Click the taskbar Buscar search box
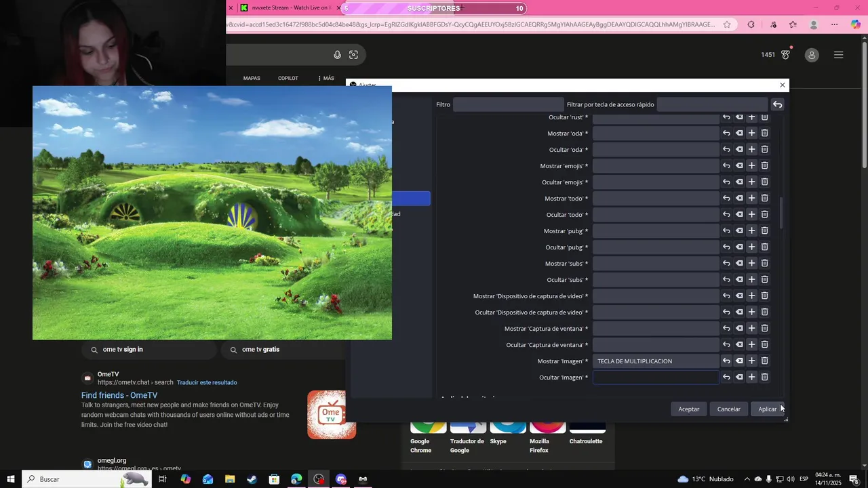 click(x=85, y=479)
